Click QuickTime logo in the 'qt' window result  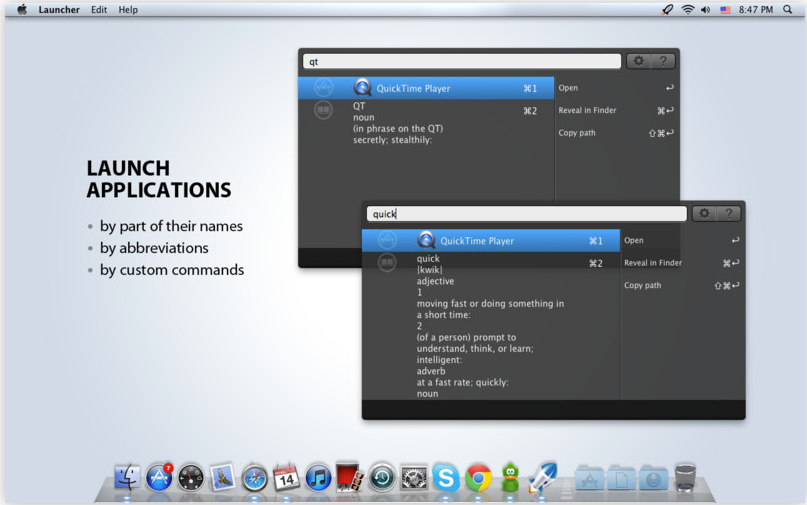coord(362,88)
